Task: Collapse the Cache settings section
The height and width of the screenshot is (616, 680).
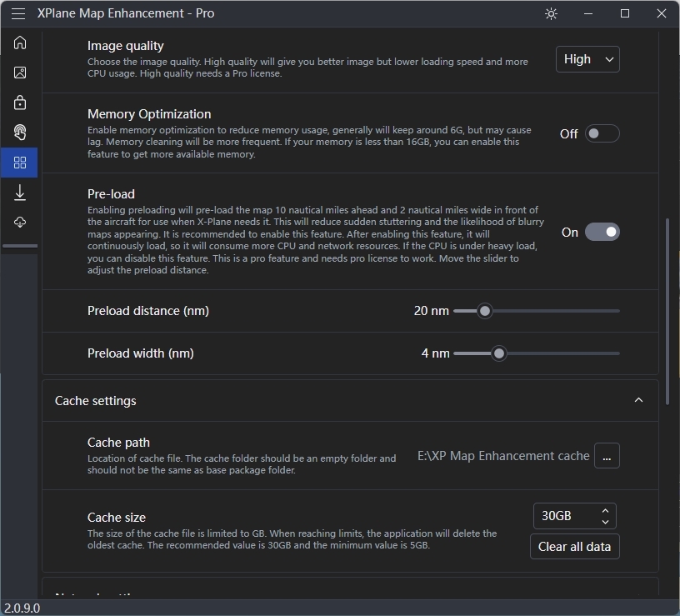Action: [x=638, y=400]
